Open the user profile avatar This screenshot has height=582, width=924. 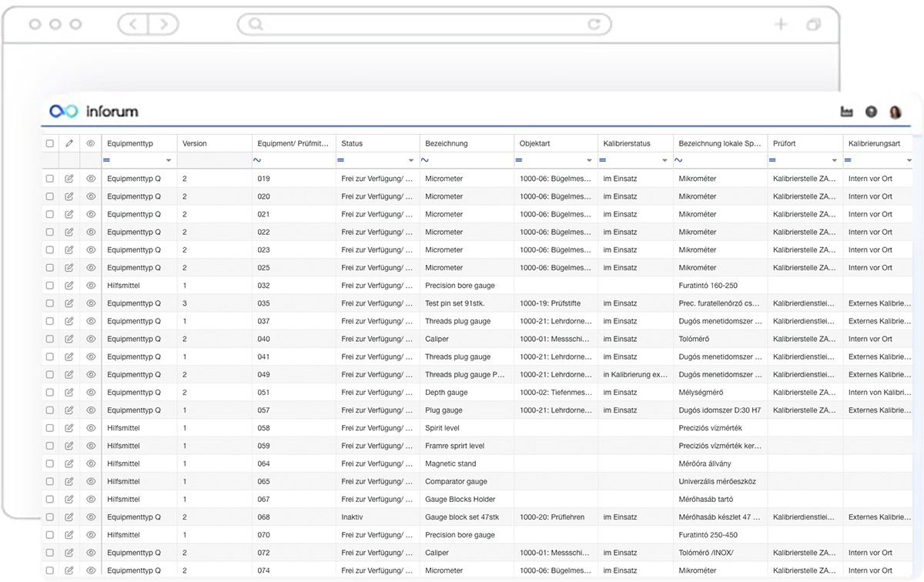tap(896, 112)
